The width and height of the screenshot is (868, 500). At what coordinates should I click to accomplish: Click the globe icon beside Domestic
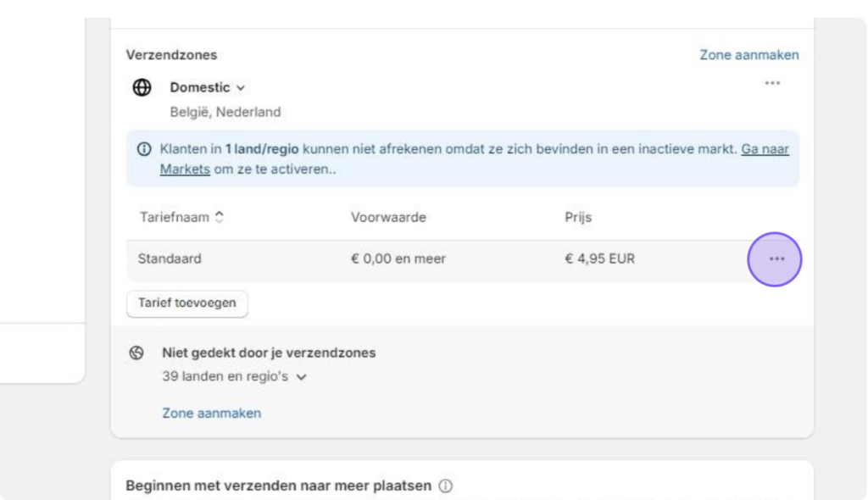142,87
